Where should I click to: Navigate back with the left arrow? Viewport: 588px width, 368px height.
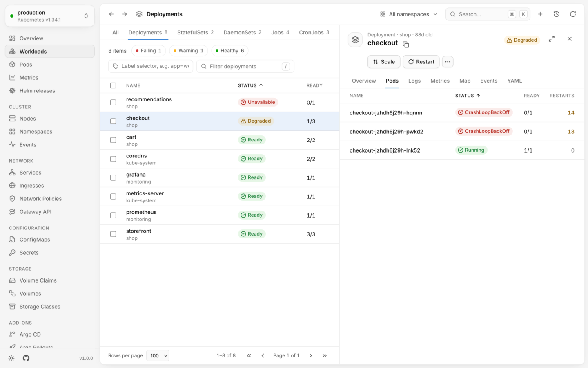(x=111, y=14)
